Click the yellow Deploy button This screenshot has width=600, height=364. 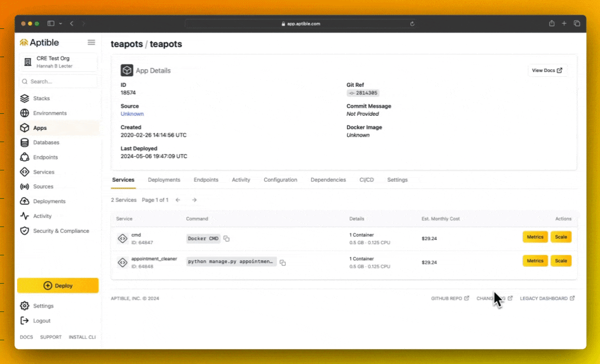pyautogui.click(x=58, y=286)
